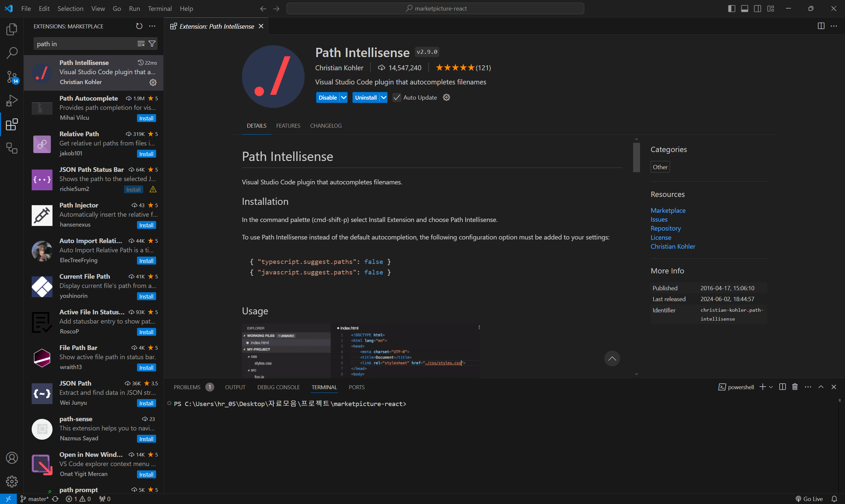Open the Selection menu
Image resolution: width=845 pixels, height=504 pixels.
pyautogui.click(x=70, y=9)
